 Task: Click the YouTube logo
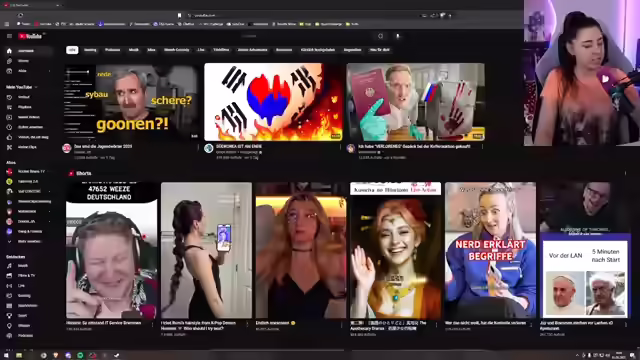pyautogui.click(x=30, y=36)
